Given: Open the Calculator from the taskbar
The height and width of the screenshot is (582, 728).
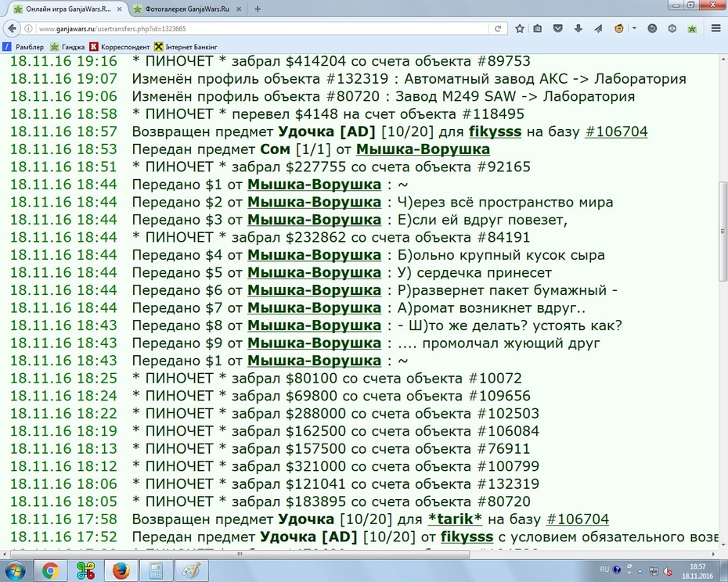Looking at the screenshot, I should pos(156,571).
